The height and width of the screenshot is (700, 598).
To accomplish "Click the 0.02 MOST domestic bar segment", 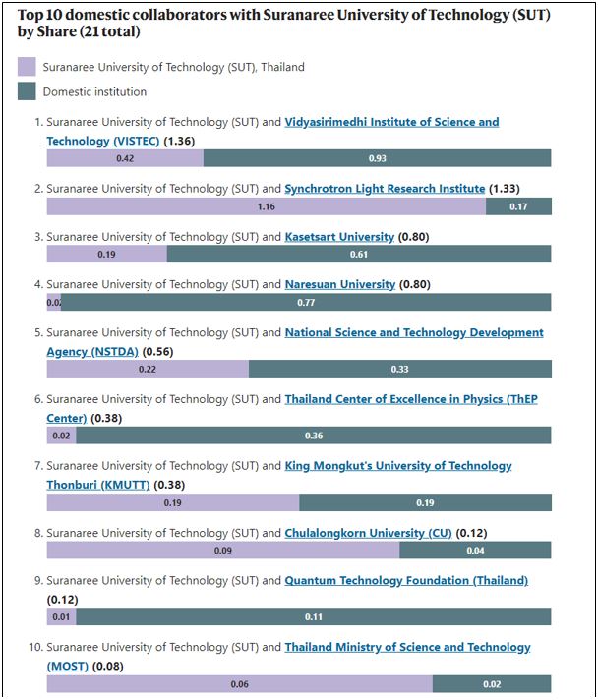I will click(492, 684).
